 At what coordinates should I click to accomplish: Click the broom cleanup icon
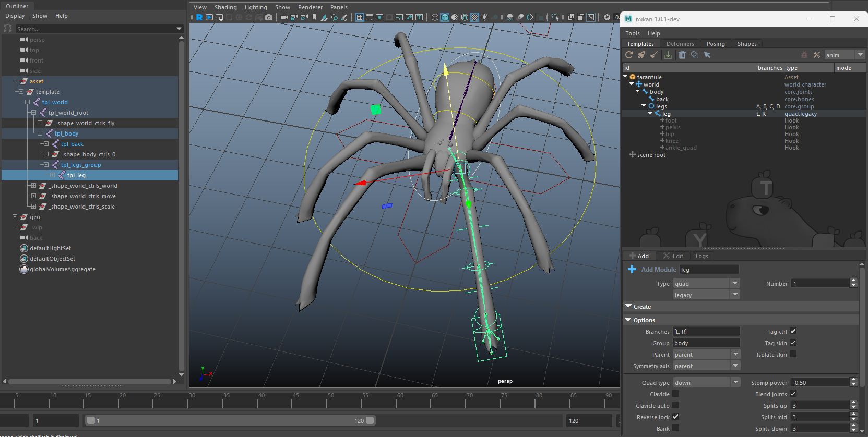(x=653, y=55)
